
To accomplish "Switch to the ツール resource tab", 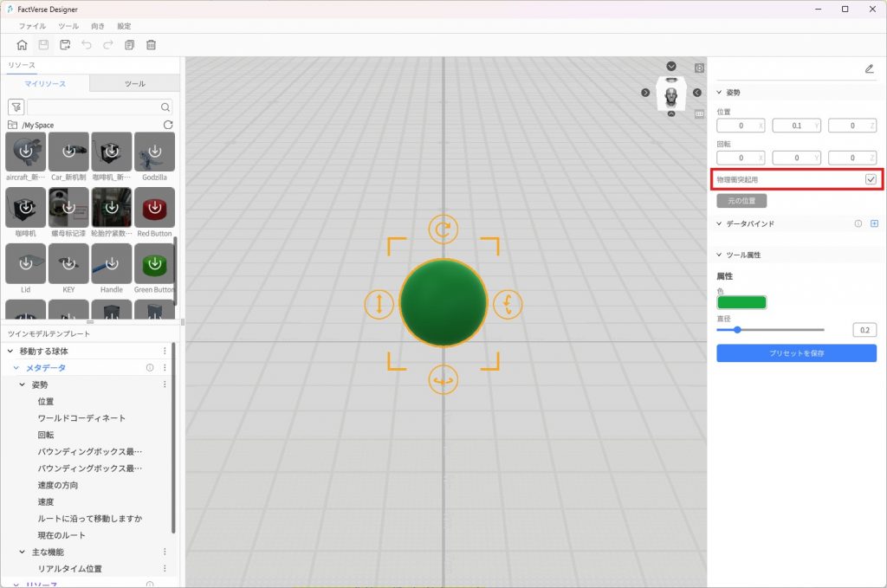I will [x=135, y=83].
